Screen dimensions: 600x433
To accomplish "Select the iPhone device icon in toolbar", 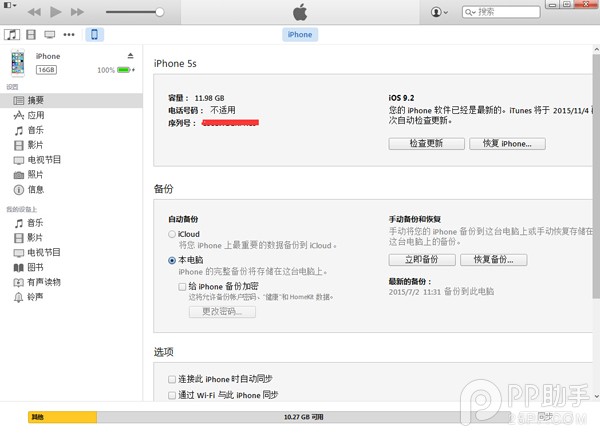I will (x=94, y=34).
